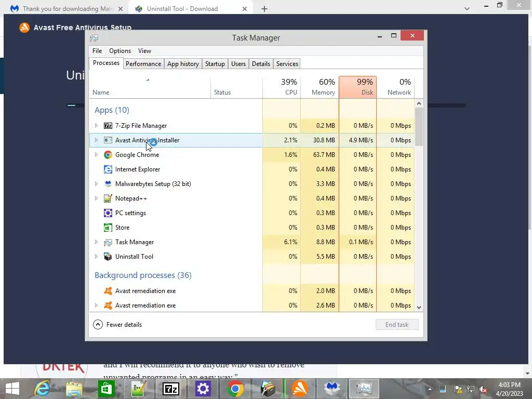Click the network tray icon
This screenshot has height=399, width=532.
471,389
